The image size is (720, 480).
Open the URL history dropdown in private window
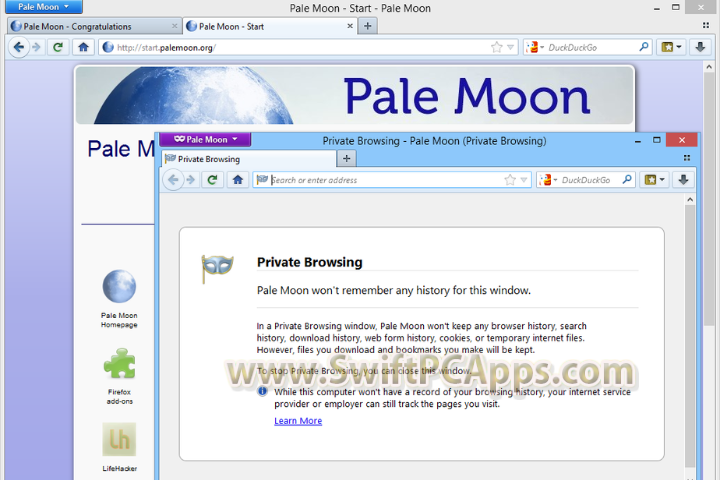(x=523, y=180)
